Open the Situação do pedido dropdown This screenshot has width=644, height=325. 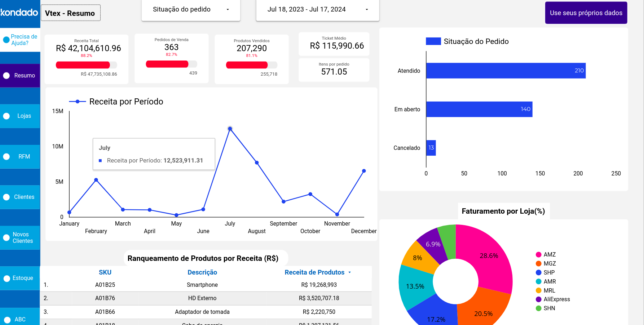pos(191,10)
